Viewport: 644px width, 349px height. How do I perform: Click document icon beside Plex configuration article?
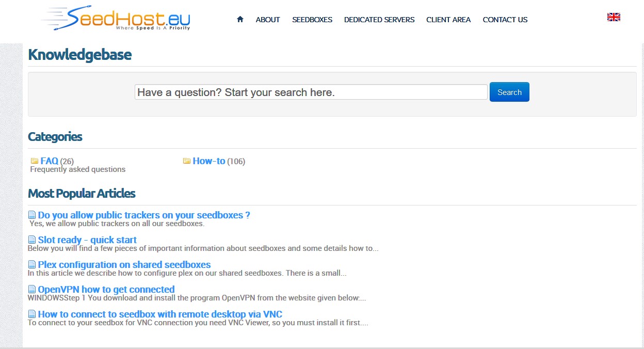[x=32, y=264]
